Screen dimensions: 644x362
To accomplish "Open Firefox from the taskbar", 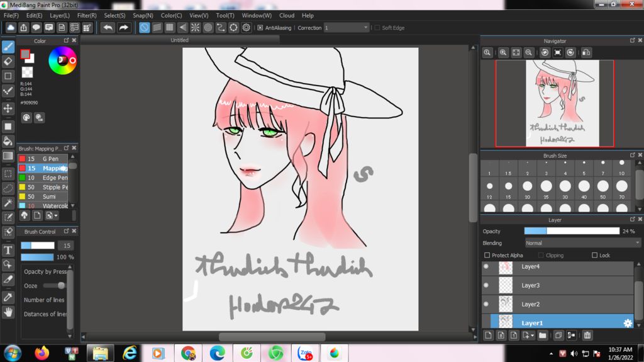I will (x=42, y=353).
